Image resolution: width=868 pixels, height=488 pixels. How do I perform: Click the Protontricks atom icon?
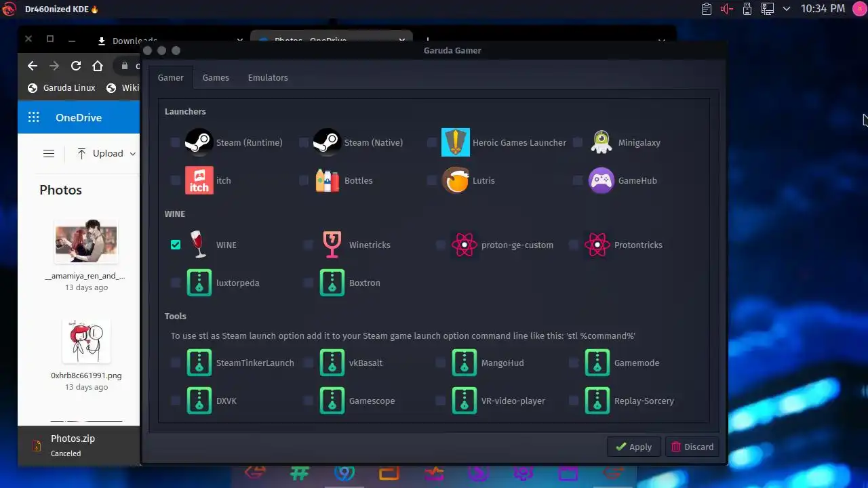tap(597, 245)
